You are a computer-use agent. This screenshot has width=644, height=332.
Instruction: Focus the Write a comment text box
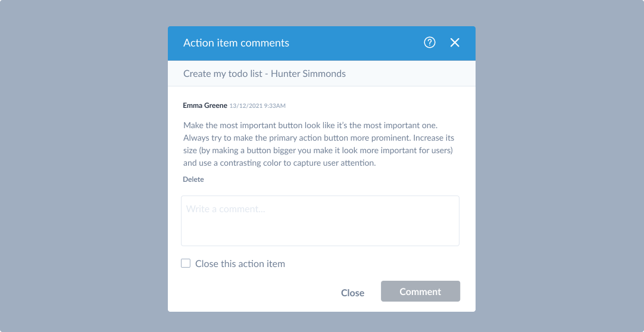(320, 221)
